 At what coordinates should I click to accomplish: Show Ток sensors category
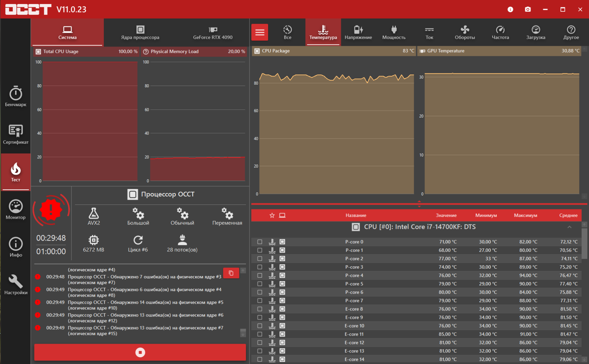[429, 32]
